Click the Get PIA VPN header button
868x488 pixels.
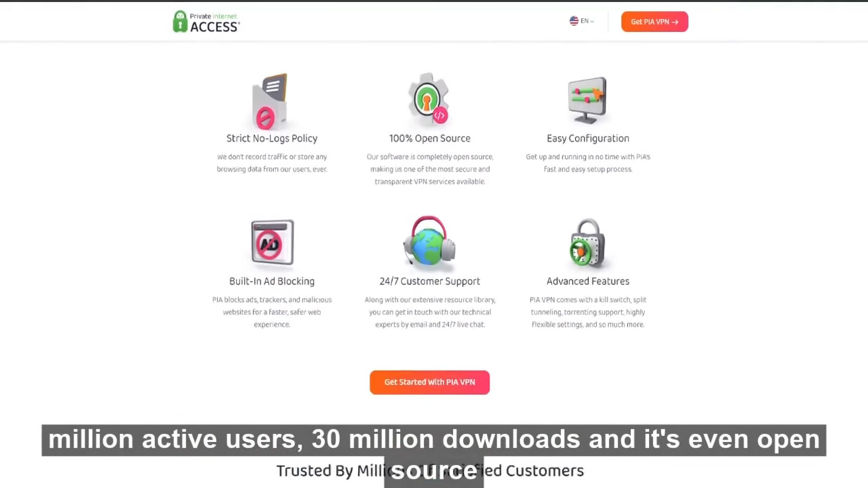pyautogui.click(x=655, y=22)
